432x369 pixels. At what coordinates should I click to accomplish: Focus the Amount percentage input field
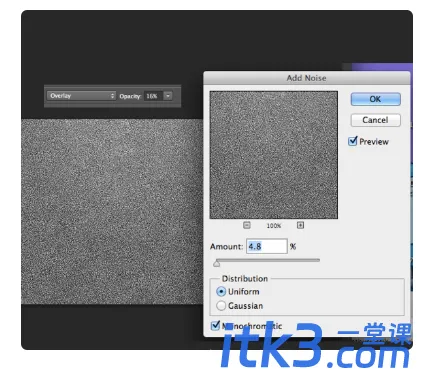point(267,246)
